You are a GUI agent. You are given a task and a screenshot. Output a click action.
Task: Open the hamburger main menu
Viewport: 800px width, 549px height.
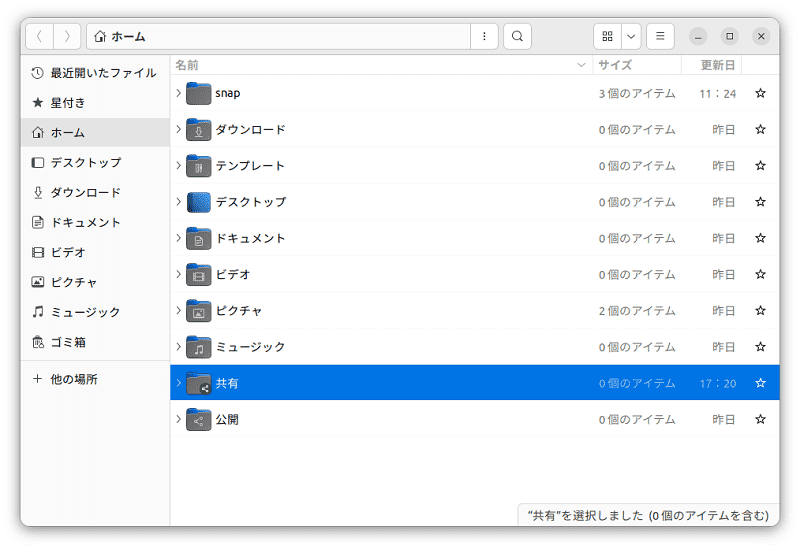660,37
